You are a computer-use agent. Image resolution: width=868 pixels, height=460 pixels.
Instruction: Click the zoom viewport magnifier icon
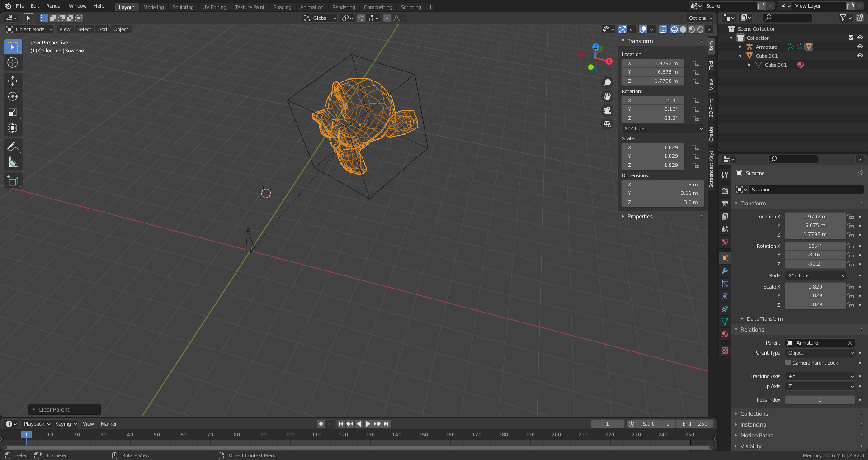pyautogui.click(x=607, y=83)
